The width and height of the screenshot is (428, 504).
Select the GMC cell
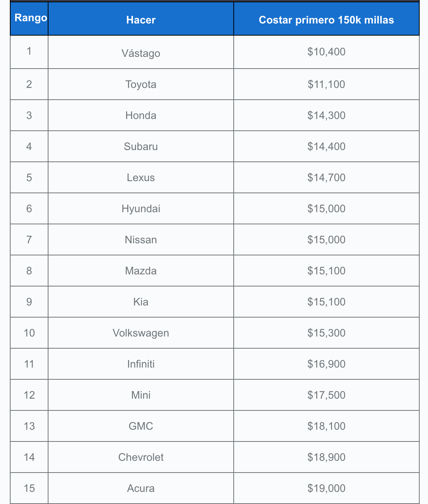(141, 426)
